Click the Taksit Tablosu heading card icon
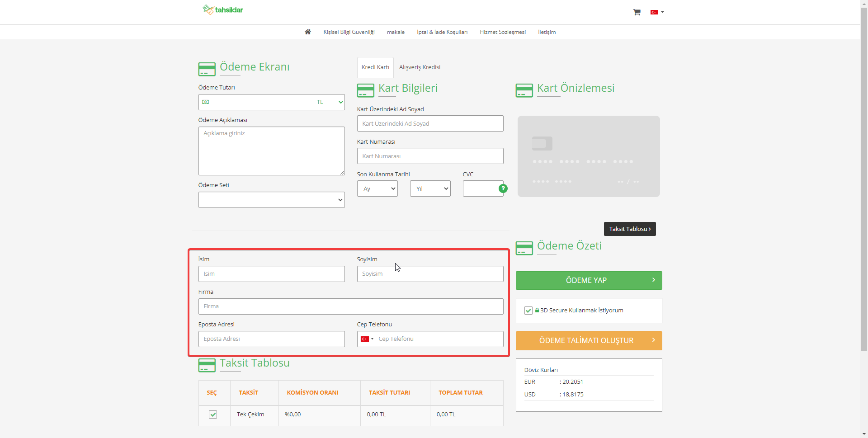The image size is (868, 438). (207, 365)
